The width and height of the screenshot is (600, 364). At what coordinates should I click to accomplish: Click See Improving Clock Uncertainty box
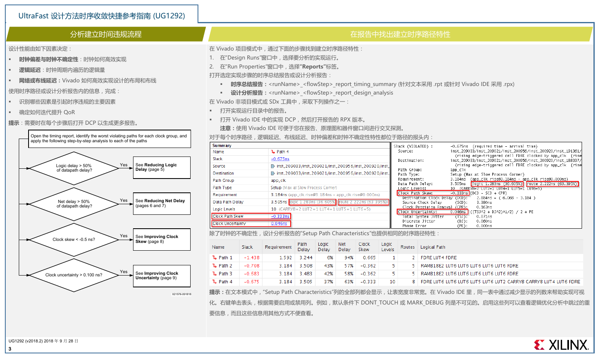162,276
